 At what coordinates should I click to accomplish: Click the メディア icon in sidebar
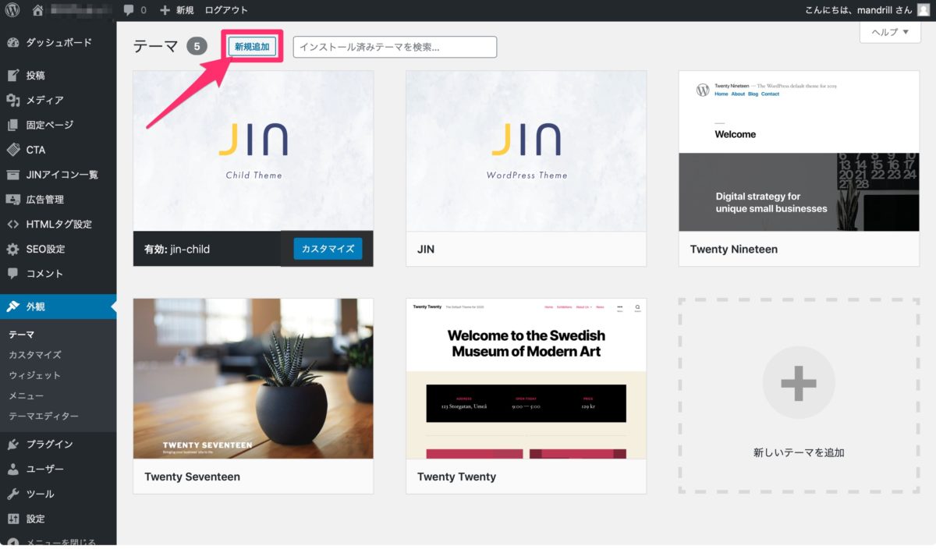(13, 101)
